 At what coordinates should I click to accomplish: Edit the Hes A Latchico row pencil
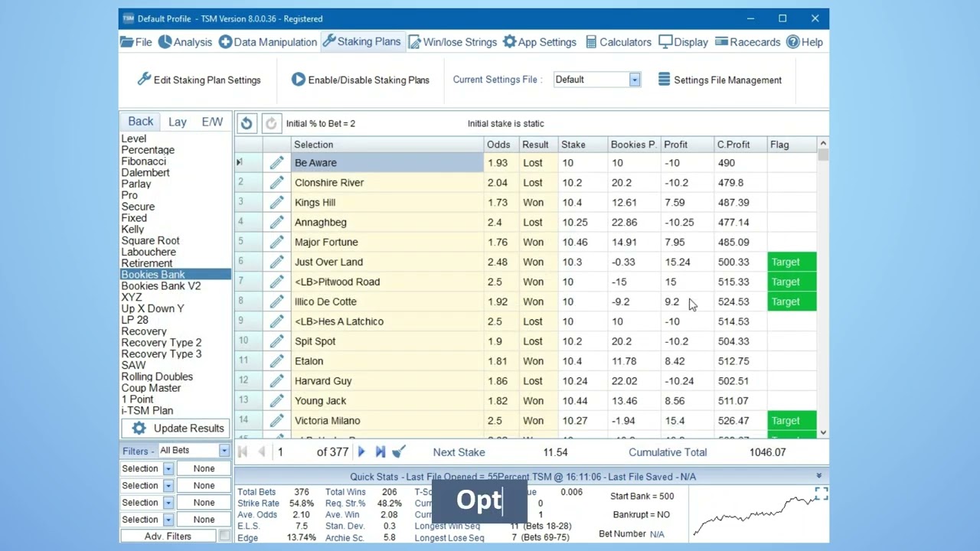click(276, 321)
